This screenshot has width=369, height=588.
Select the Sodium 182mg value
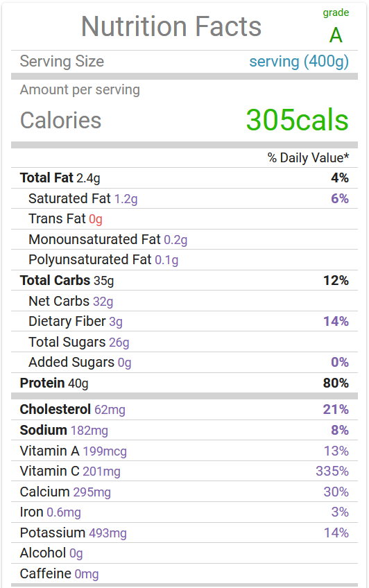coord(89,431)
